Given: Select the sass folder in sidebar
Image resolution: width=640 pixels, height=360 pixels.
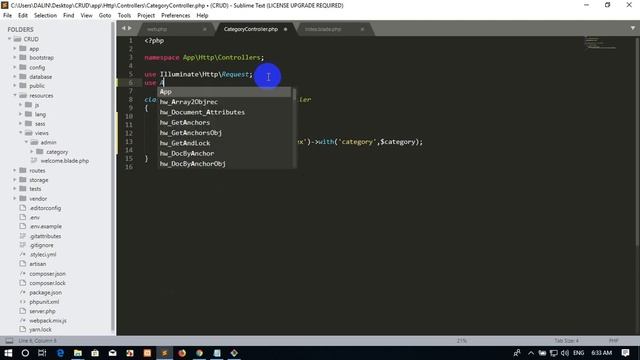Looking at the screenshot, I should 40,124.
